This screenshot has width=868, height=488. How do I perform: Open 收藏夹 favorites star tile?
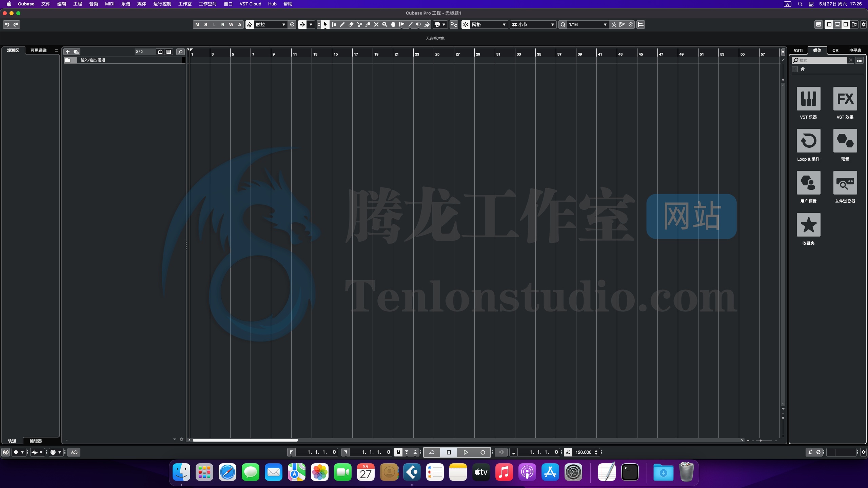pos(808,225)
